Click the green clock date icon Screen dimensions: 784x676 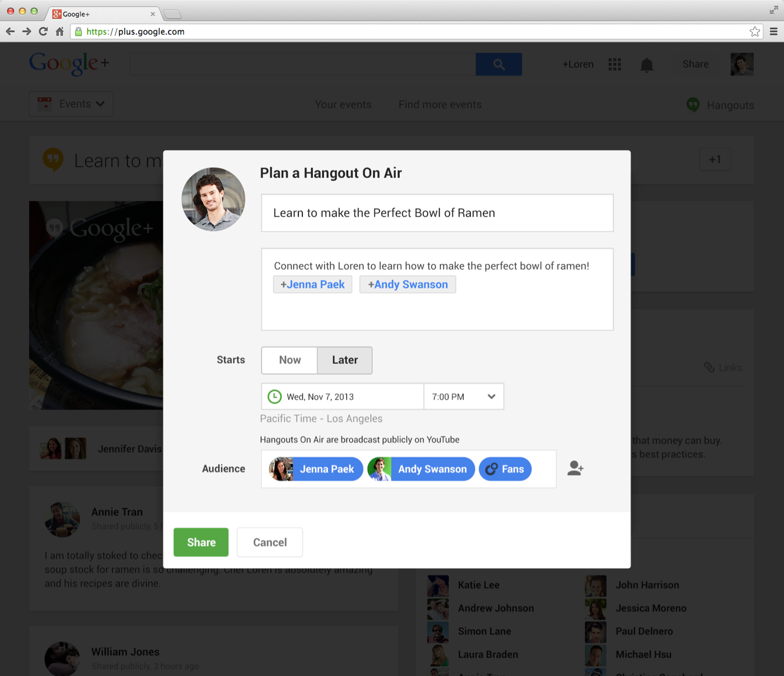[x=274, y=397]
